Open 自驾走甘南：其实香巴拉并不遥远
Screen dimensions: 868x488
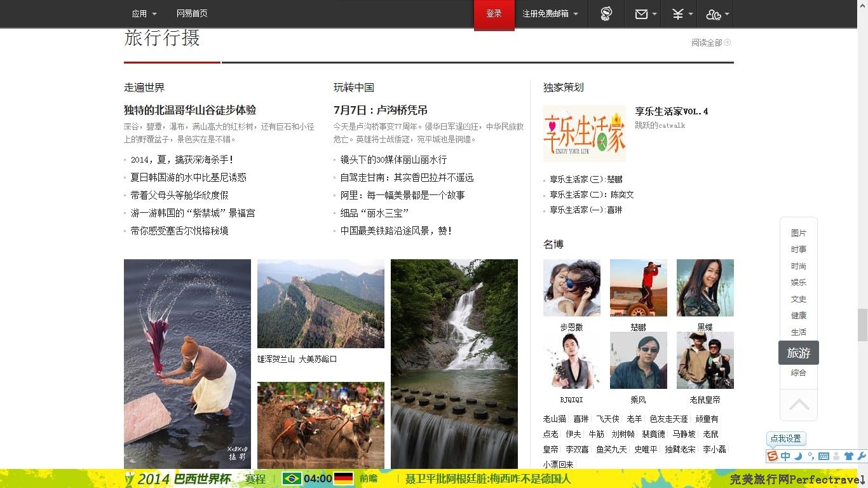pos(407,177)
